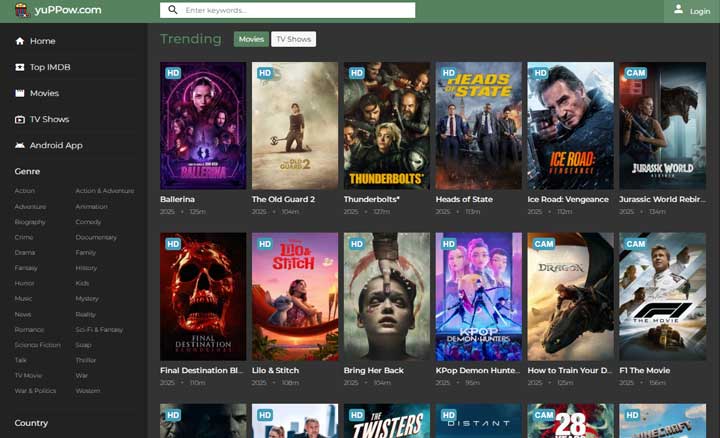Select the Science Fiction genre
The width and height of the screenshot is (720, 438).
[37, 345]
